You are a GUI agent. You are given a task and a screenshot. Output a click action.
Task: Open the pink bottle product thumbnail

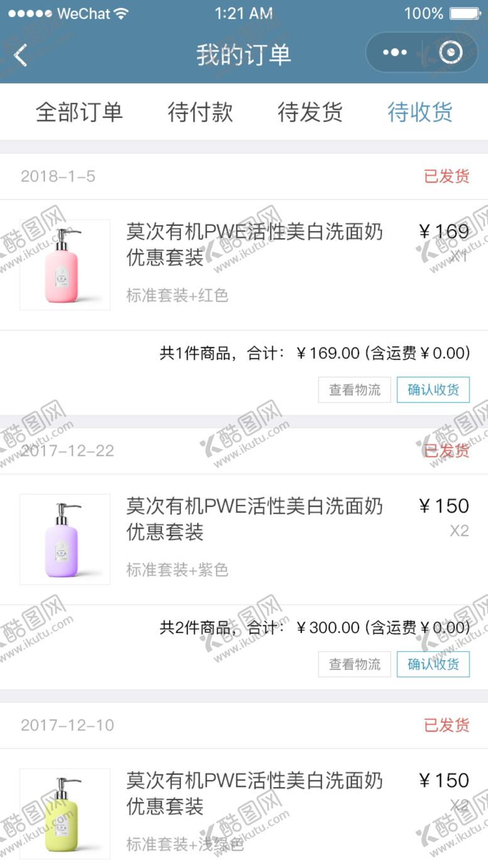click(x=65, y=265)
